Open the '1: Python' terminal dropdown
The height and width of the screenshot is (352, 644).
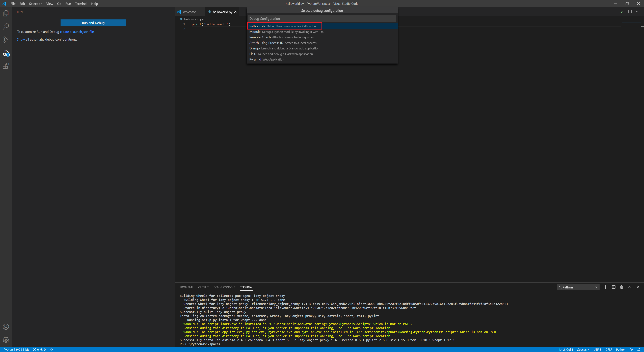tap(578, 287)
